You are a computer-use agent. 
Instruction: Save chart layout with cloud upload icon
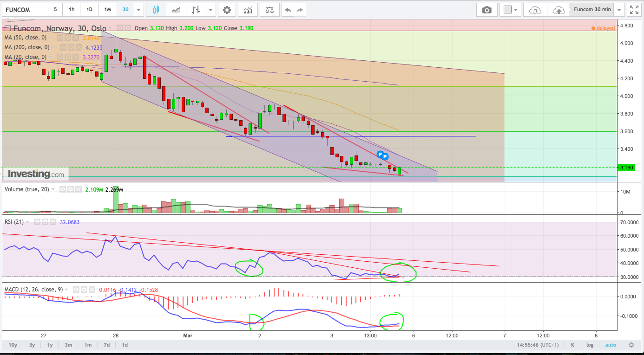click(x=558, y=10)
